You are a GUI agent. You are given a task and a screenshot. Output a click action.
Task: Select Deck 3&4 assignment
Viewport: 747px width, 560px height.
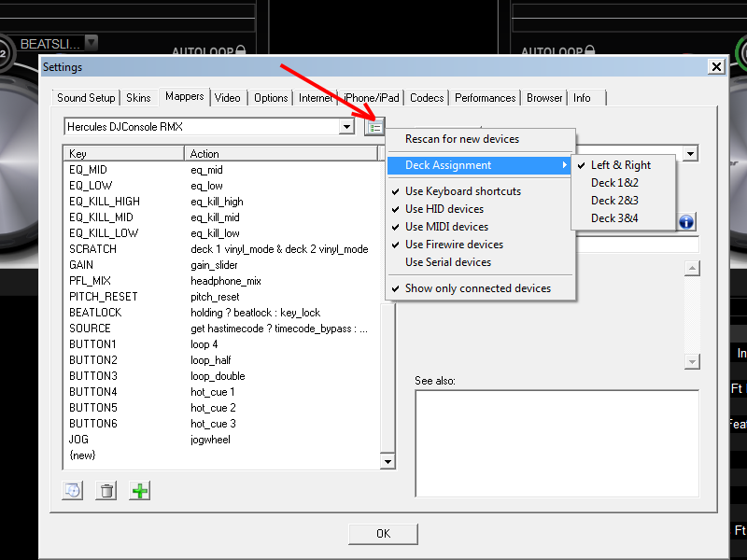[x=624, y=218]
